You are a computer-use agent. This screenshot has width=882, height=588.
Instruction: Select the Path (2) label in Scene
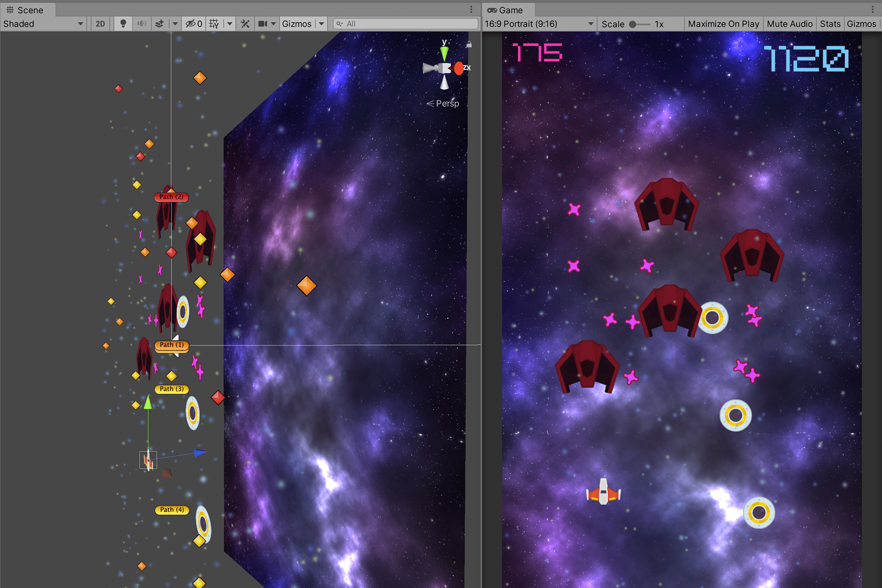[171, 197]
